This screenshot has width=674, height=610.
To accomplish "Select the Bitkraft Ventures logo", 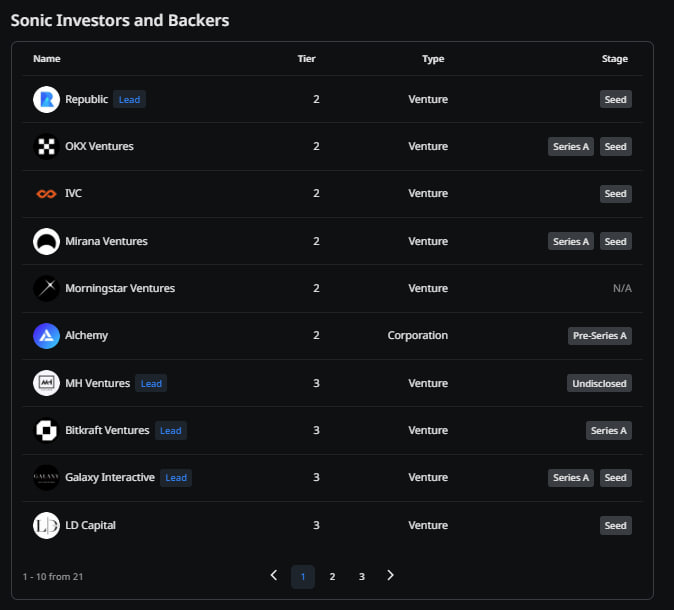I will (x=46, y=430).
